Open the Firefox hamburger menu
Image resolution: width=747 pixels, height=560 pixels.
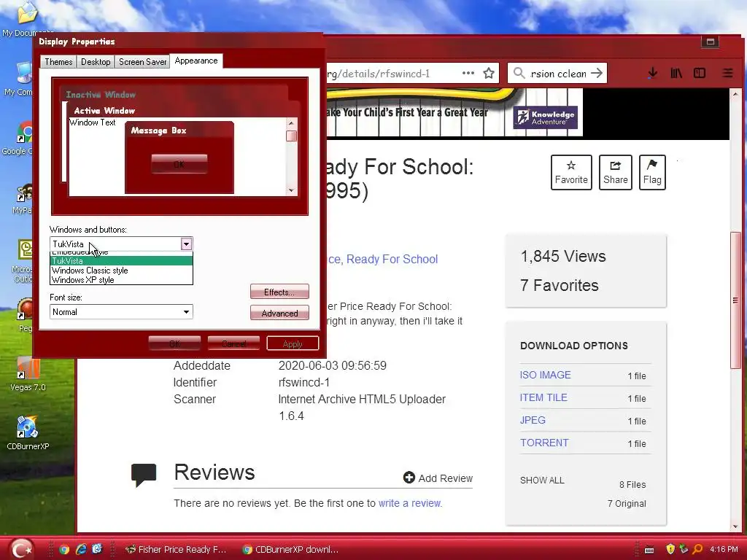click(727, 74)
